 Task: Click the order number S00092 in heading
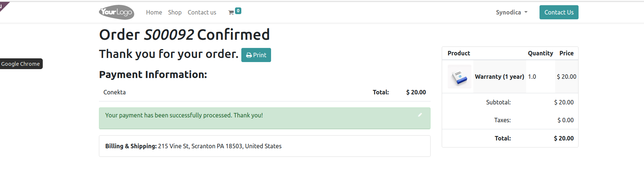169,35
